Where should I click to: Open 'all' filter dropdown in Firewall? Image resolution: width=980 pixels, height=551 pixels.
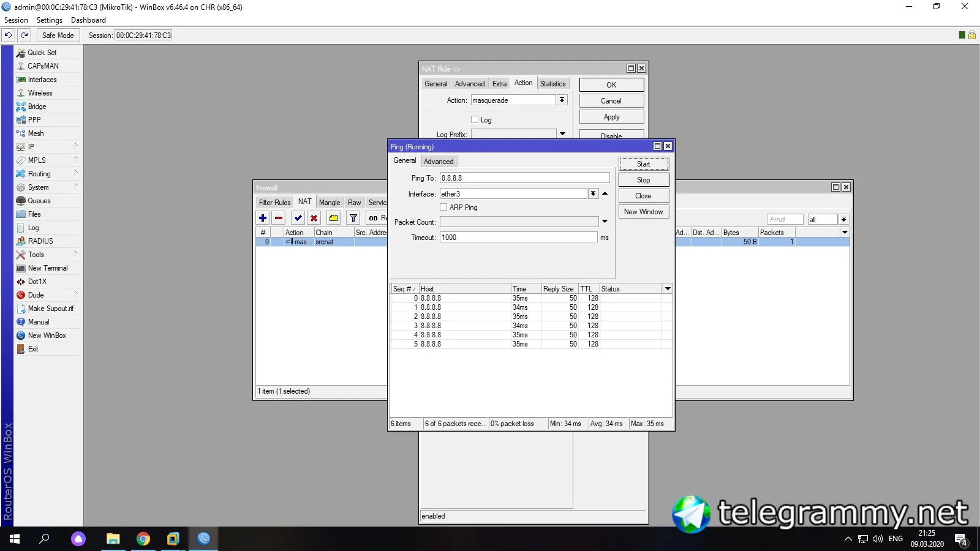click(843, 219)
